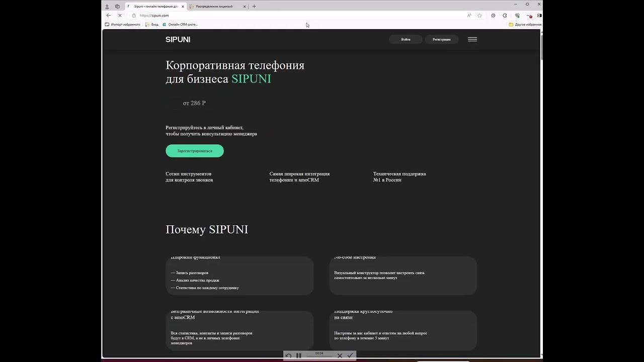
Task: Click the Регистрация button
Action: click(x=441, y=39)
